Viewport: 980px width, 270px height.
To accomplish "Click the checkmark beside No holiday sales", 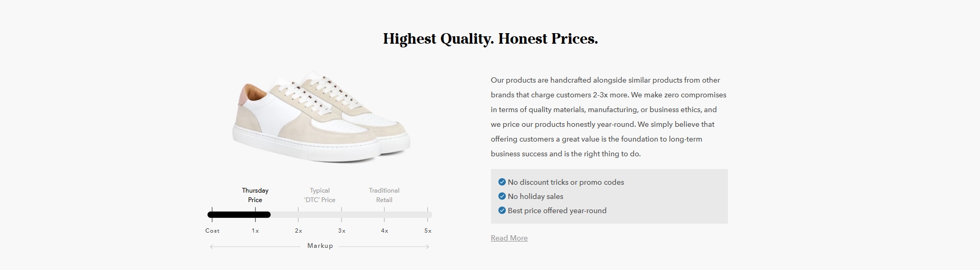I will (502, 196).
